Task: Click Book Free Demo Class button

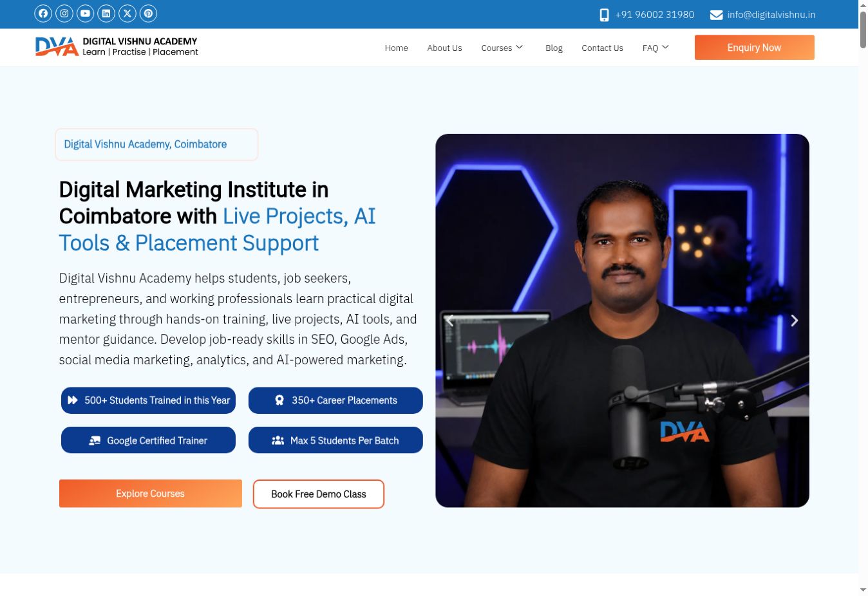Action: click(319, 494)
